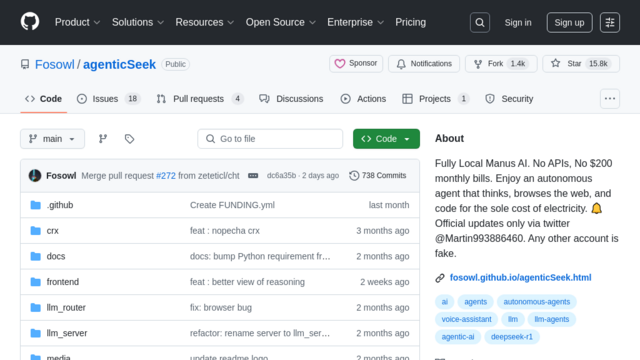Open 'feat : better view of reasoning' commit
The image size is (640, 360).
point(247,282)
